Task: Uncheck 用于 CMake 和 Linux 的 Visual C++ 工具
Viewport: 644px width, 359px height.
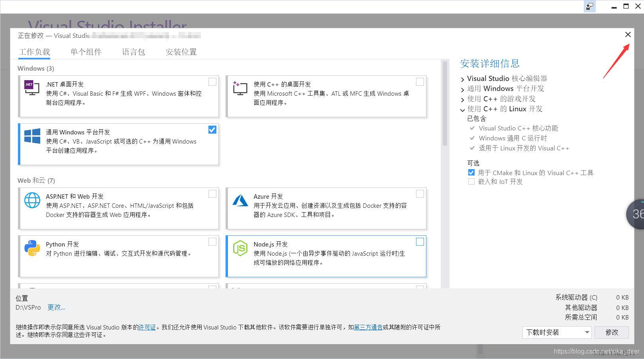Action: tap(471, 173)
